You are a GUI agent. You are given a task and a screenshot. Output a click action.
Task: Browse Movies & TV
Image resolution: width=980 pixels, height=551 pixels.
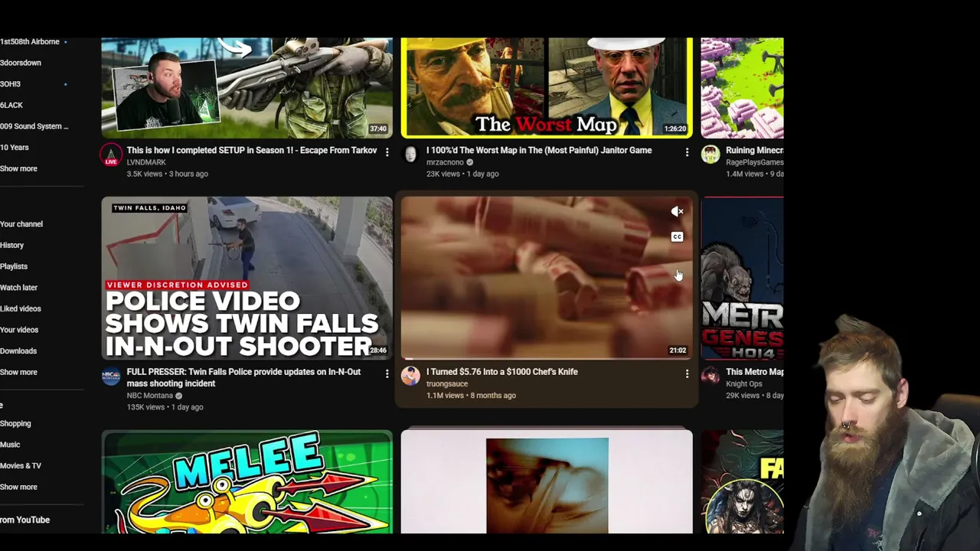pos(21,465)
